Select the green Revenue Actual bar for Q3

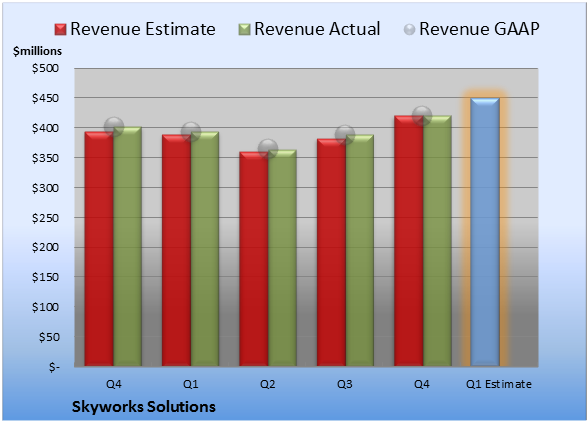click(360, 250)
